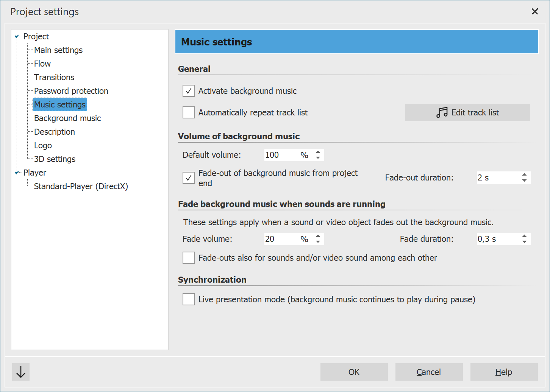Select Background music in the sidebar
550x392 pixels.
tap(67, 118)
